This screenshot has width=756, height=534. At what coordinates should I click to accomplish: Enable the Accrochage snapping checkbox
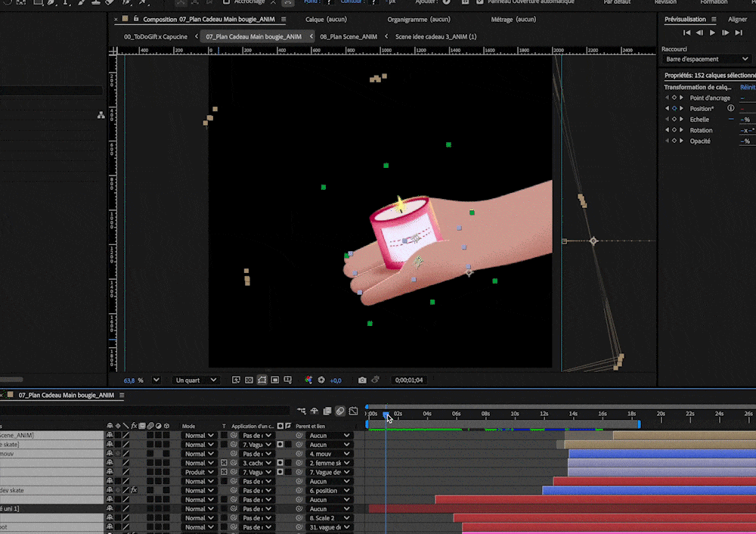[x=227, y=2]
